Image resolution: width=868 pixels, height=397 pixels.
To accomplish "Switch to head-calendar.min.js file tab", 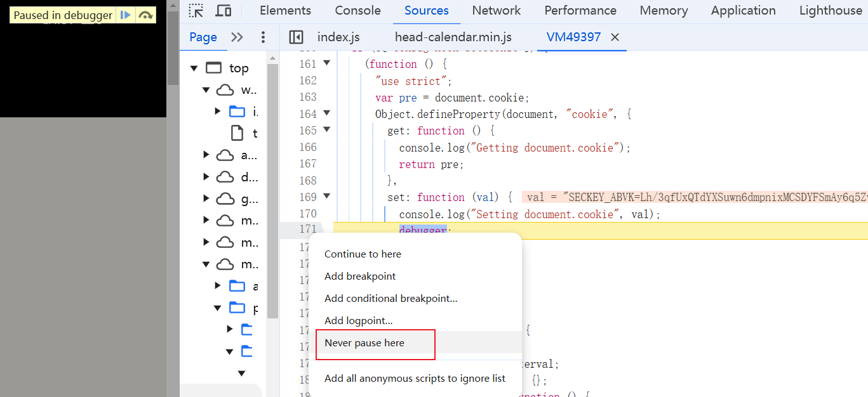I will [453, 37].
